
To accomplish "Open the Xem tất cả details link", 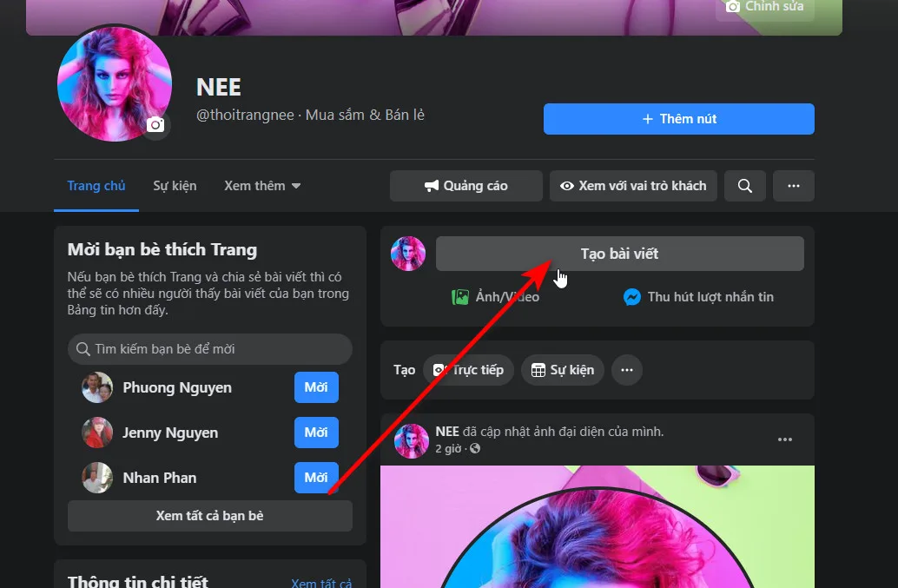I will 321,583.
